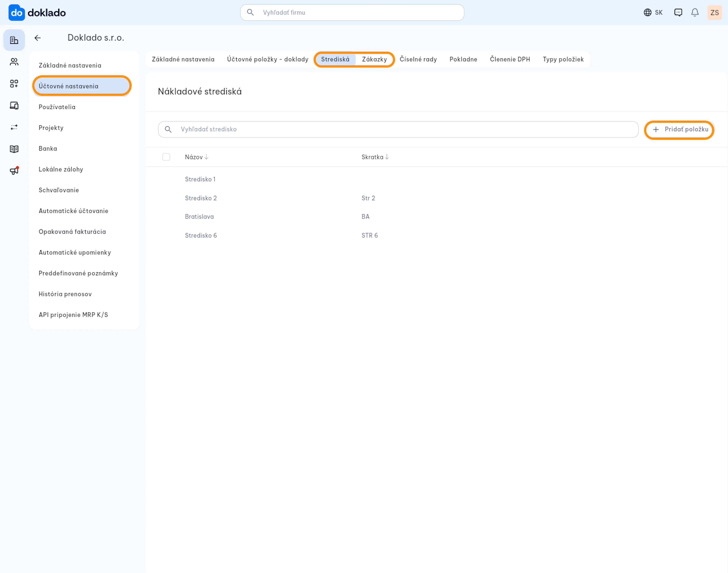Open API pripojenie MRP K/S

click(82, 315)
